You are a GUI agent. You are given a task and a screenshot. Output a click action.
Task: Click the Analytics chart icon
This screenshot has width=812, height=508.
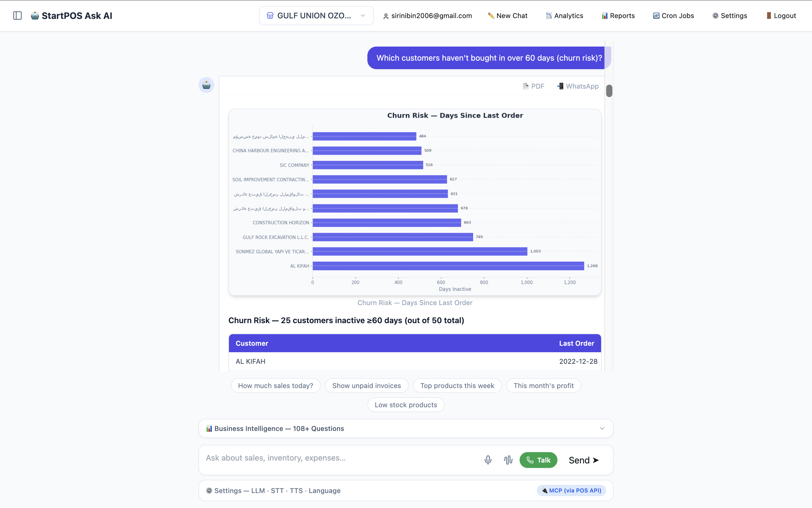point(549,16)
